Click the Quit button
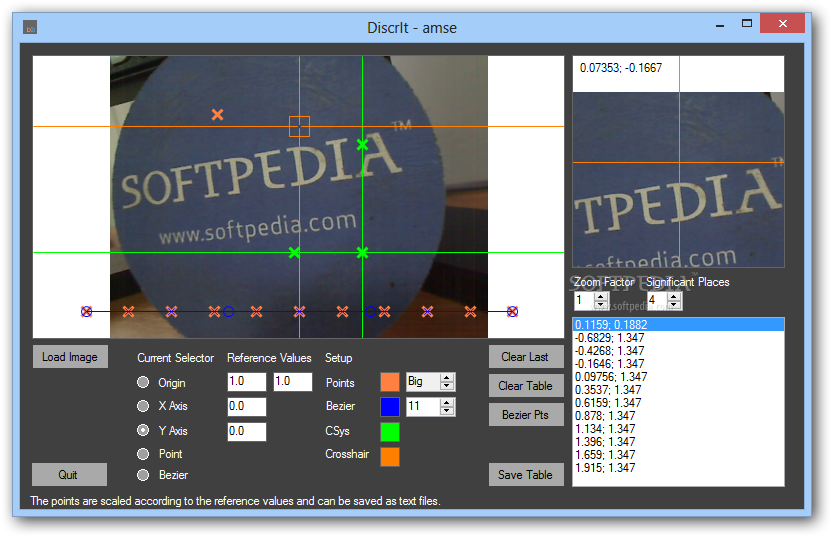 pyautogui.click(x=70, y=474)
